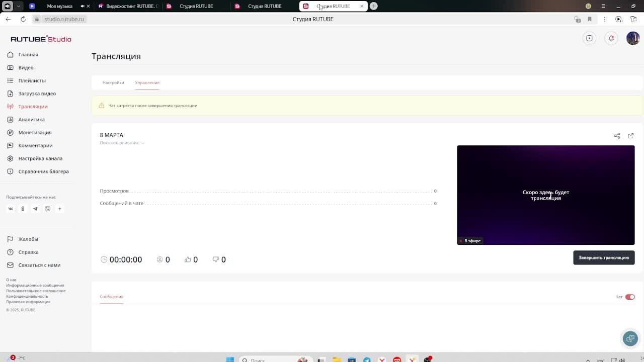Click the Просмотров statistic row

[x=268, y=191]
